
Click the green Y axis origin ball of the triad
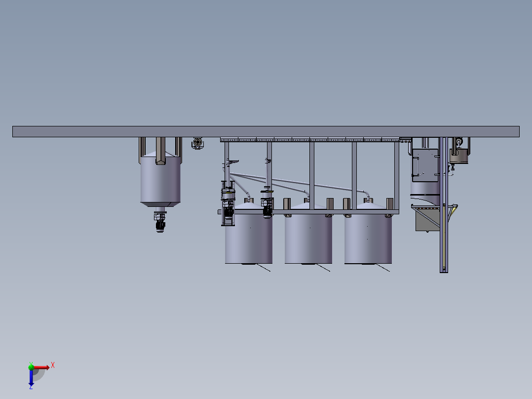pyautogui.click(x=31, y=367)
